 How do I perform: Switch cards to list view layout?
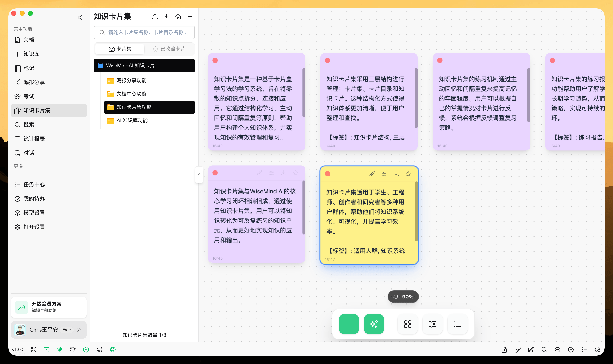457,324
